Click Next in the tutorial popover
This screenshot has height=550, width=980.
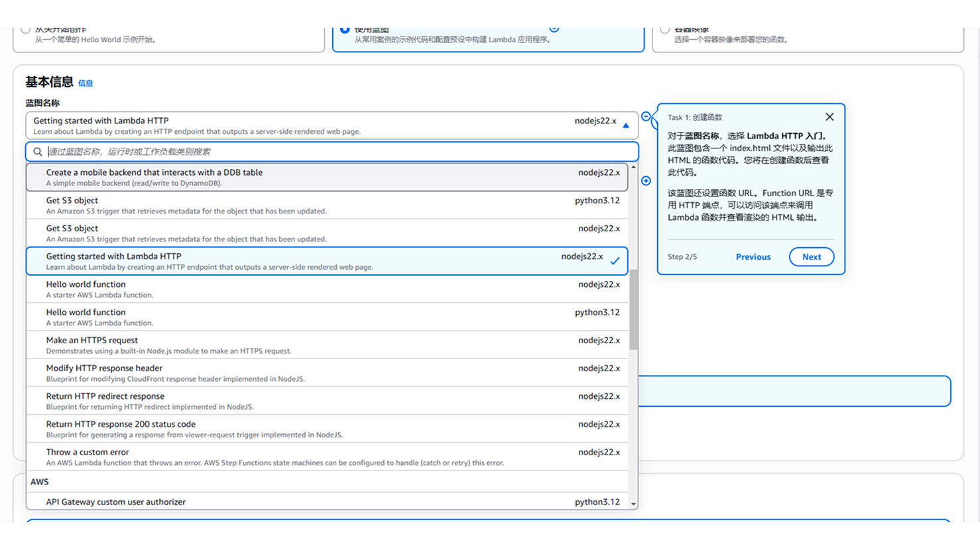point(811,257)
